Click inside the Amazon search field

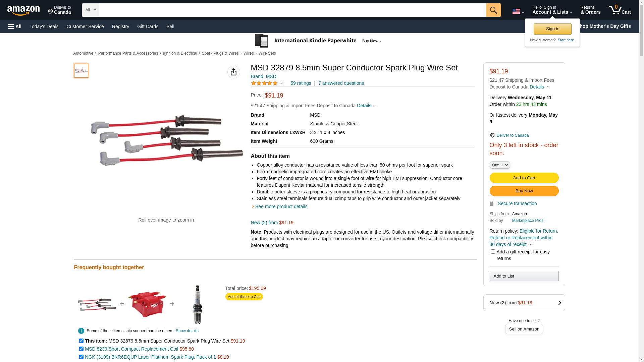click(292, 10)
